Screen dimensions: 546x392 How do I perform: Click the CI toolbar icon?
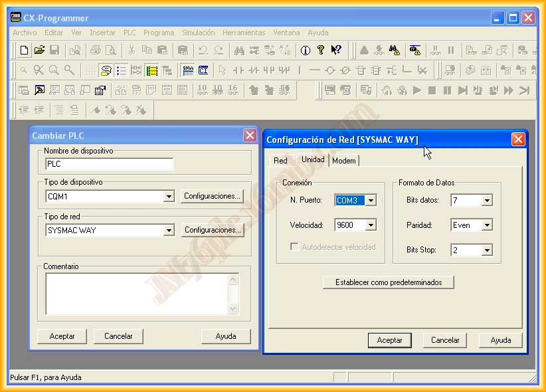pyautogui.click(x=203, y=70)
